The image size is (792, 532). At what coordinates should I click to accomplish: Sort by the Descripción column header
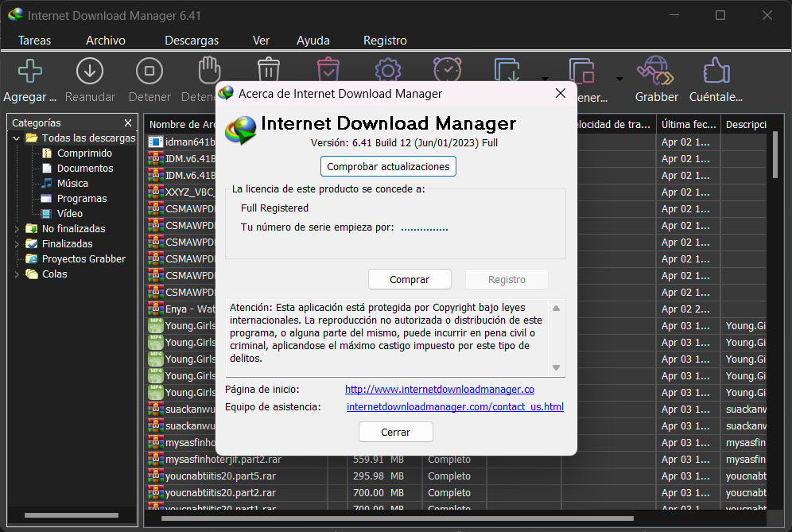tap(746, 124)
